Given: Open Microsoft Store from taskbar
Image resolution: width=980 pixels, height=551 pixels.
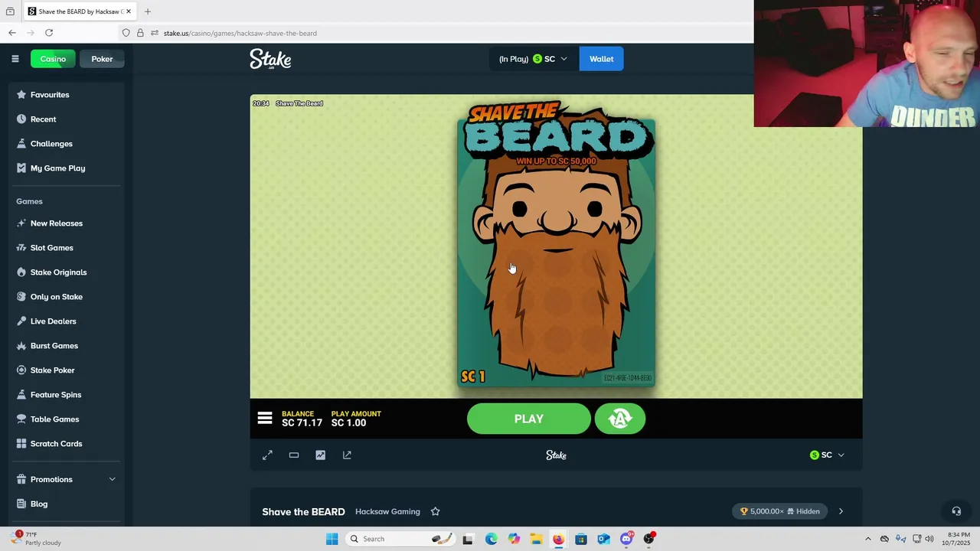Looking at the screenshot, I should [581, 539].
